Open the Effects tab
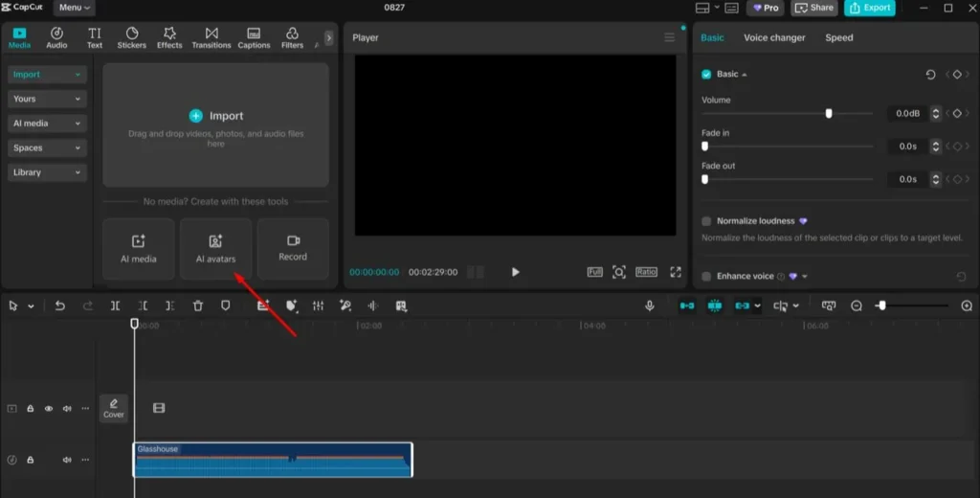 point(169,37)
